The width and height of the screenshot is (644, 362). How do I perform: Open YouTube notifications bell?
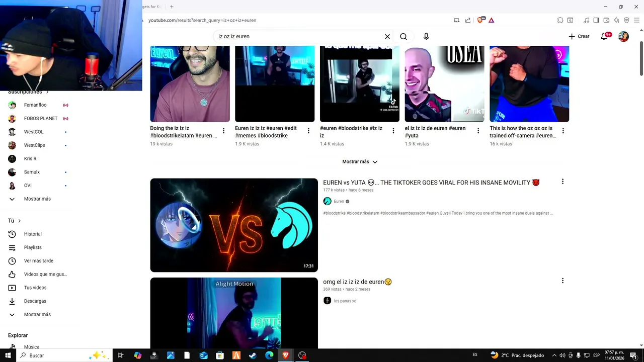(605, 36)
